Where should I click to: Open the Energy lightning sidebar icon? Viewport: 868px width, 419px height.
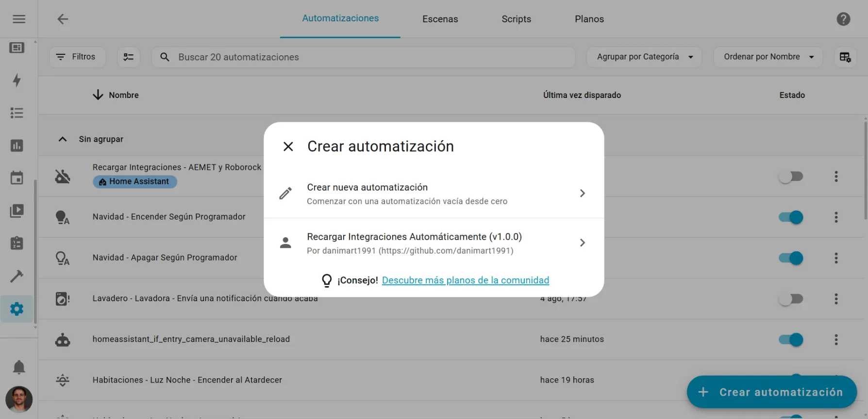pyautogui.click(x=17, y=80)
